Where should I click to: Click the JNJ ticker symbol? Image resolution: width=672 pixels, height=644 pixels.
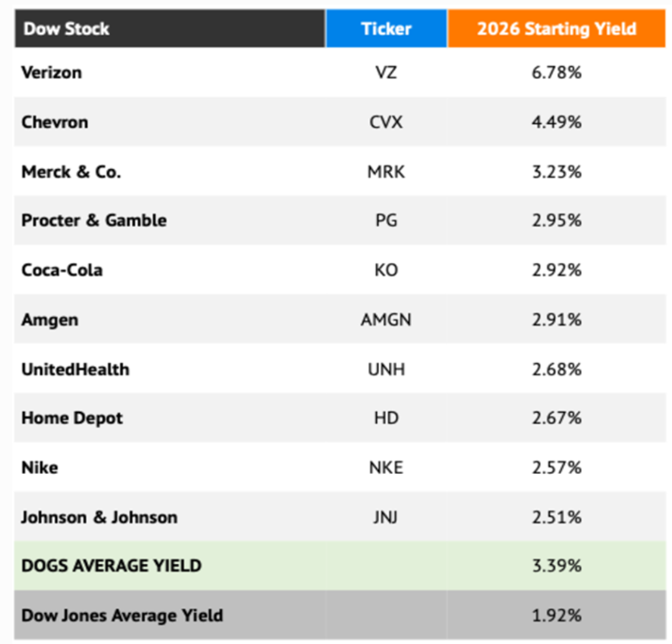click(386, 517)
